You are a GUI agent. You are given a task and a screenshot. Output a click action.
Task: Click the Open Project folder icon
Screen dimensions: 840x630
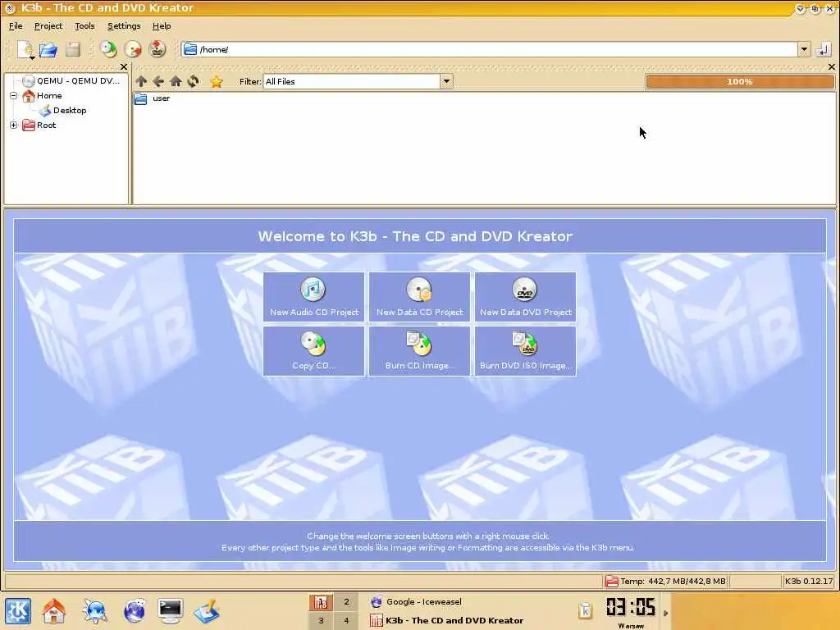click(x=48, y=49)
